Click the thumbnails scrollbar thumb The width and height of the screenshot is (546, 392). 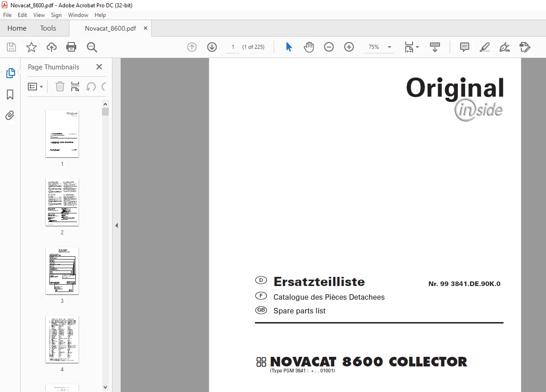(105, 112)
